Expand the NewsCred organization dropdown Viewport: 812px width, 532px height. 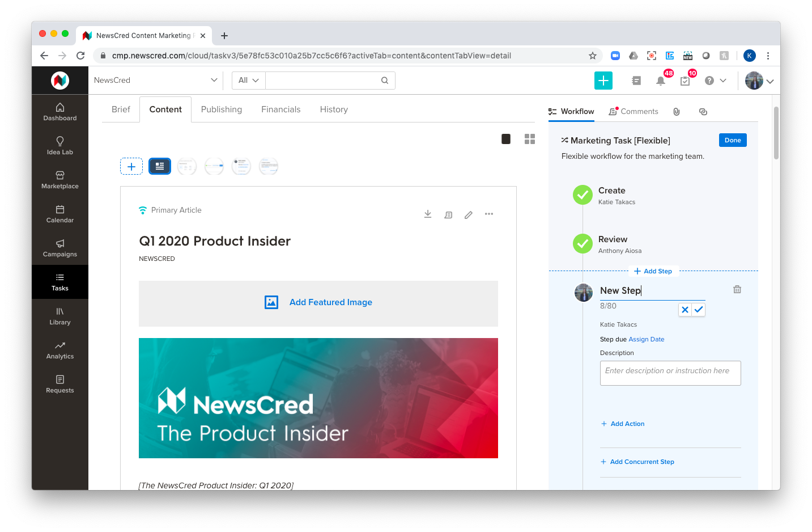coord(156,81)
